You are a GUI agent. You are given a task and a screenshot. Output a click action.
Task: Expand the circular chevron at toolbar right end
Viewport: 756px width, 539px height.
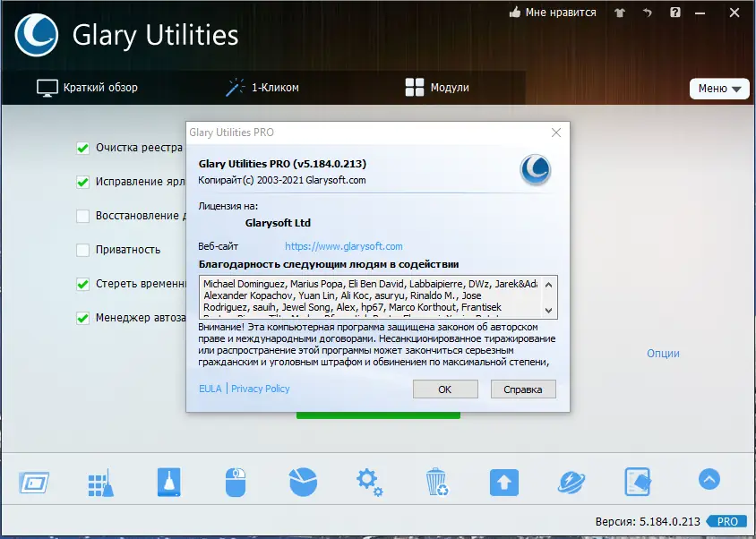click(x=709, y=480)
